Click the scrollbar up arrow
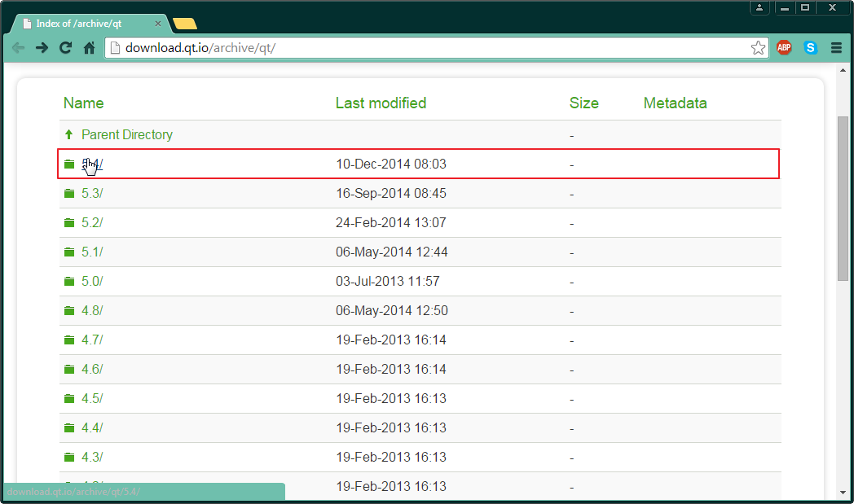 [843, 70]
